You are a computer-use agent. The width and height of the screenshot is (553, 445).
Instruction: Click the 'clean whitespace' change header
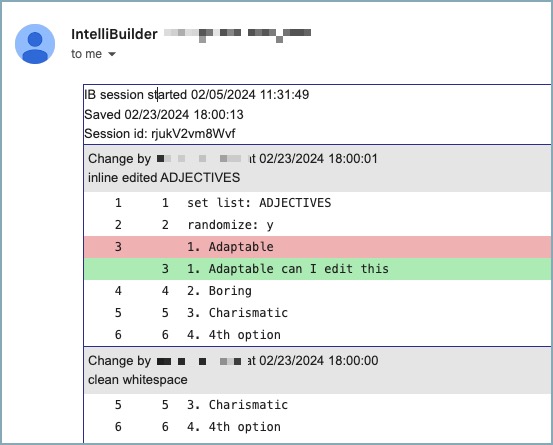click(x=138, y=380)
